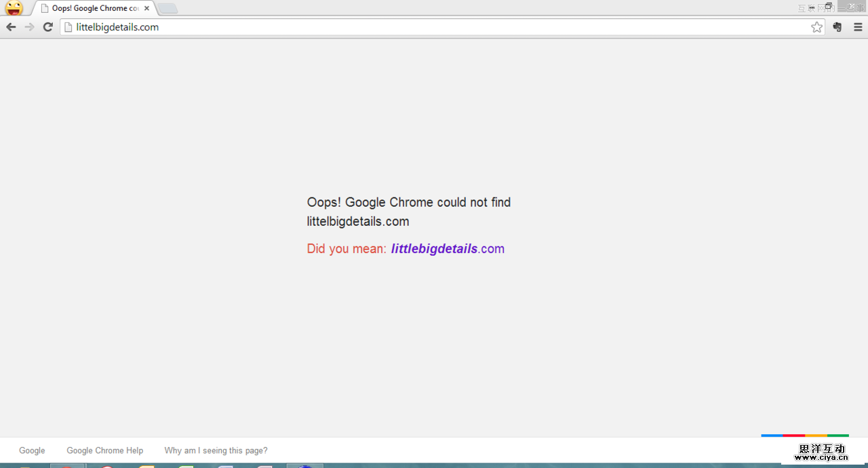This screenshot has height=468, width=868.
Task: Click the restore window button
Action: tap(829, 6)
